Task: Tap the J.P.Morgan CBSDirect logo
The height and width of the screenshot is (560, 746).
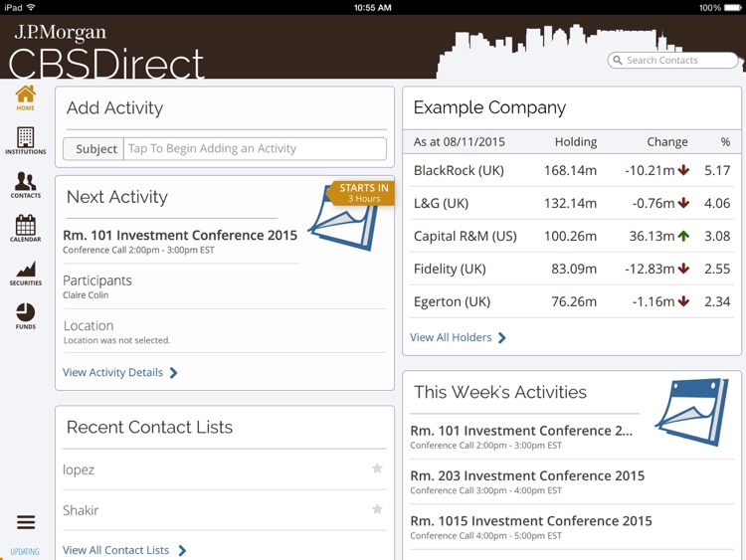Action: tap(106, 52)
